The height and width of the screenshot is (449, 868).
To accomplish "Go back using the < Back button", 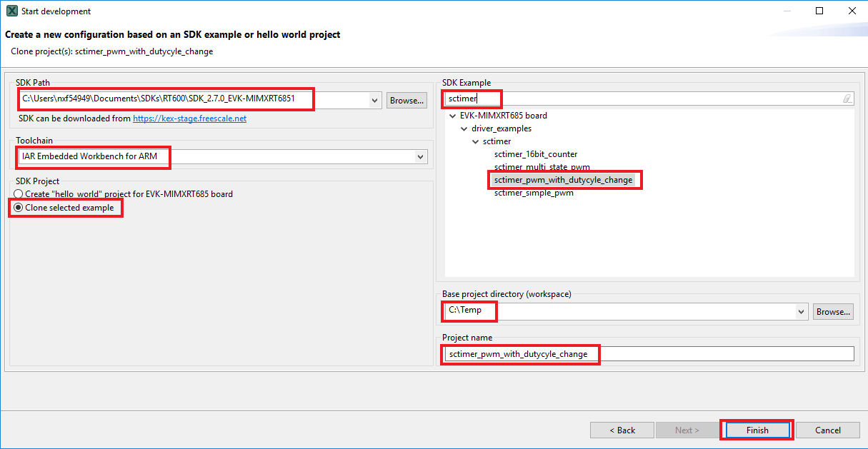I will (622, 430).
